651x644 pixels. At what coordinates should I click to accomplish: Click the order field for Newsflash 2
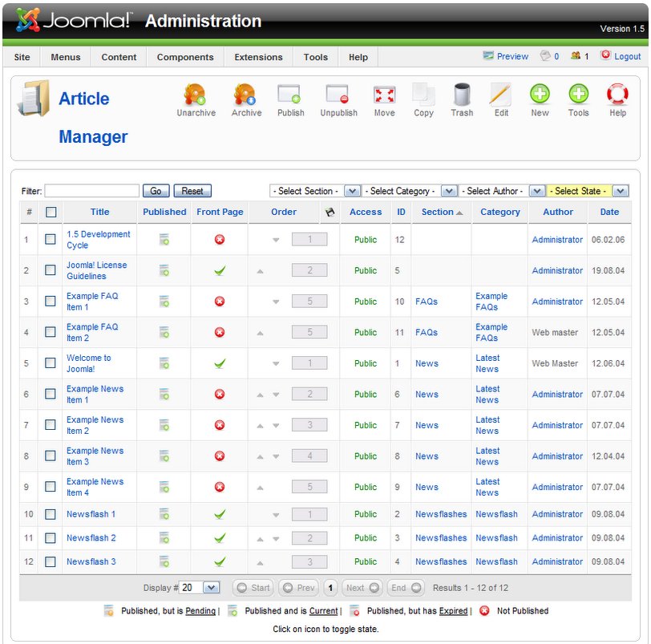[x=309, y=538]
